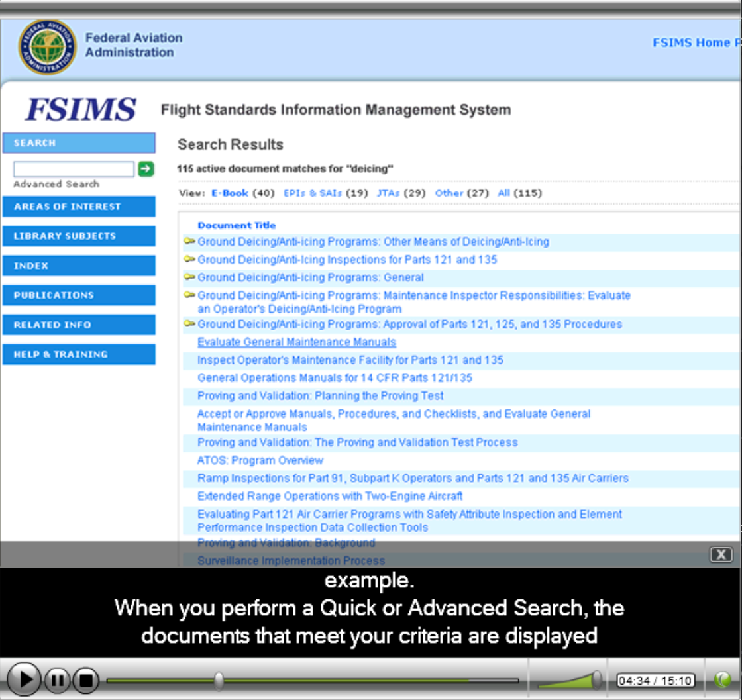Filter results by Other view
This screenshot has width=742, height=700.
449,193
